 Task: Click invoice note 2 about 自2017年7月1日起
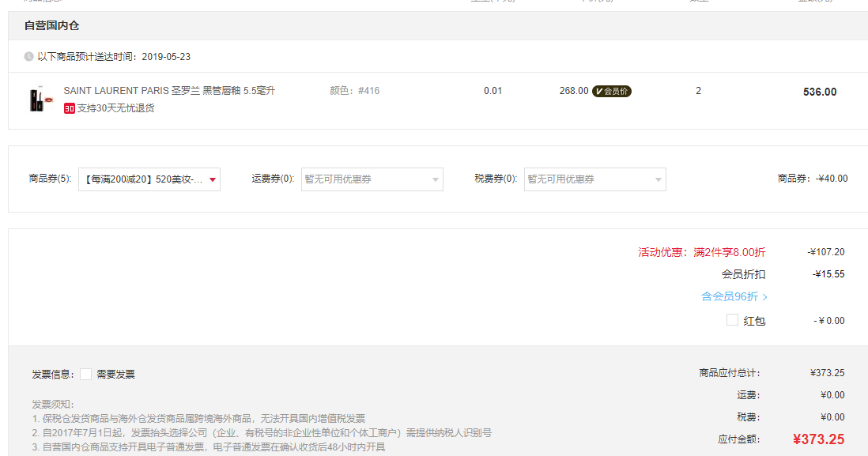[x=262, y=433]
